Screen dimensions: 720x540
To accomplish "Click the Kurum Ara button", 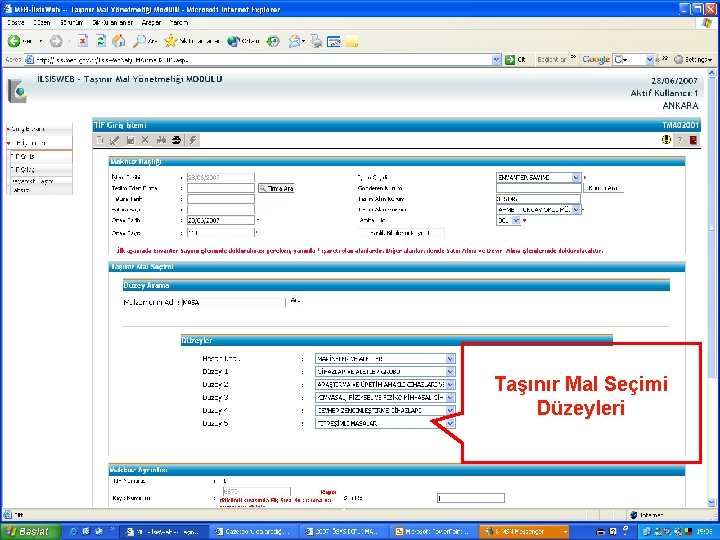I will (603, 188).
